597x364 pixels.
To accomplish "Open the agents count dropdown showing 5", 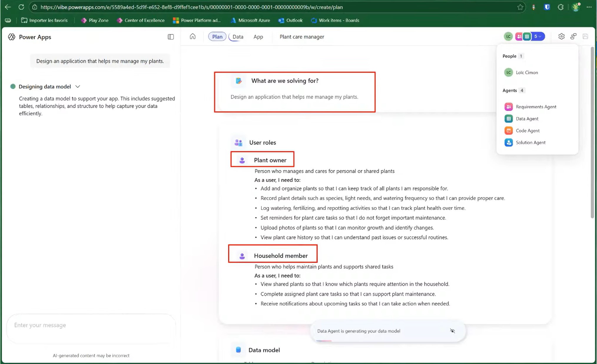I will 538,36.
